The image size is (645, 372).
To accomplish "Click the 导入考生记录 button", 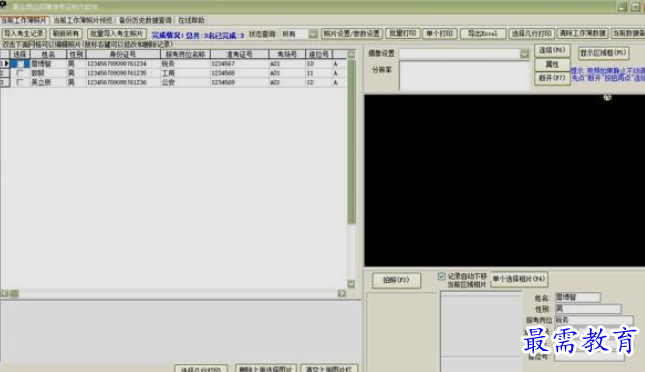I will [x=24, y=33].
